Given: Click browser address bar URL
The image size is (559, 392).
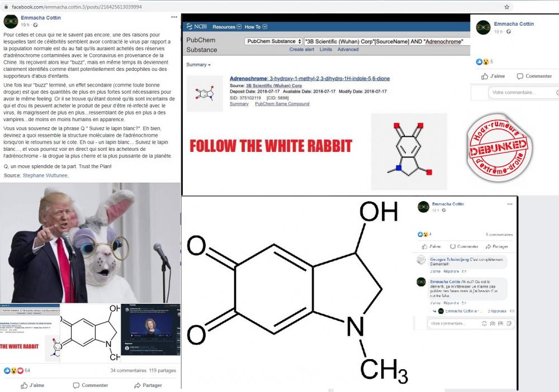Looking at the screenshot, I should click(77, 7).
